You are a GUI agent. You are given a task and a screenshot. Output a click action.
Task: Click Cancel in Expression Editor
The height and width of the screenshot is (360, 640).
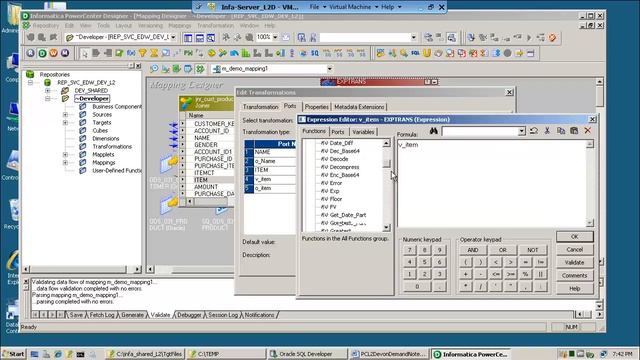pos(574,249)
